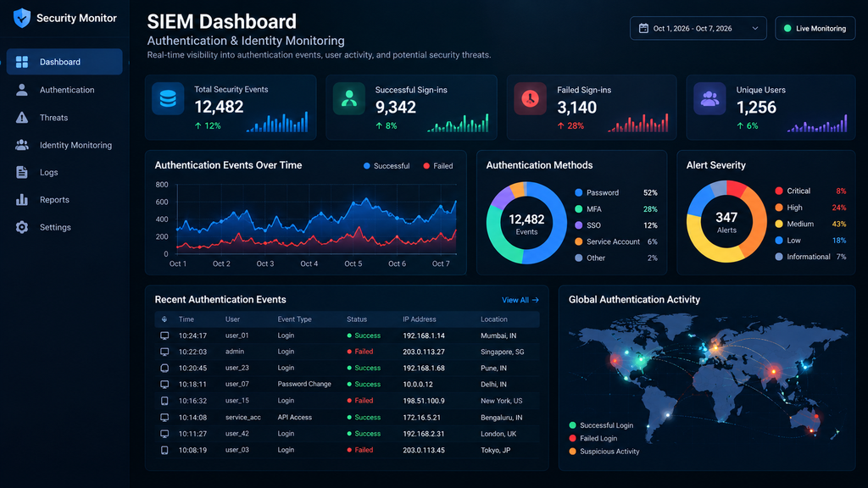This screenshot has width=868, height=488.
Task: Open the Authentication menu item
Action: pyautogui.click(x=64, y=90)
